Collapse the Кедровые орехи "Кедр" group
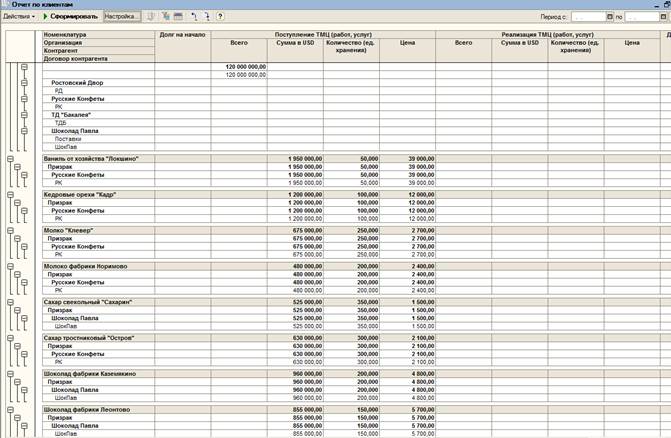 click(x=10, y=195)
